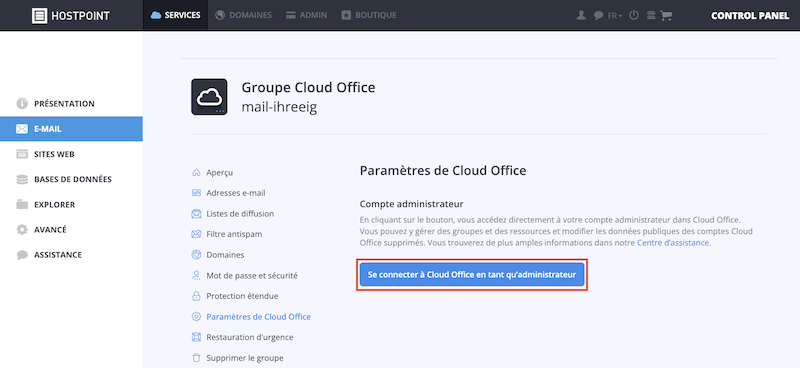Click the info icon beside Présentation
This screenshot has height=368, width=800.
[22, 104]
